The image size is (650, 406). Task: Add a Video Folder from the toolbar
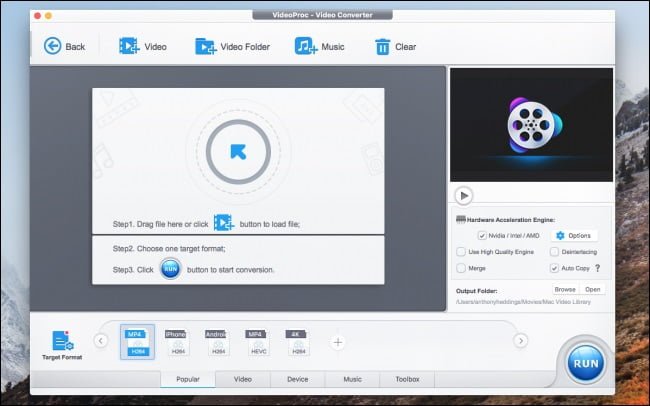[206, 46]
